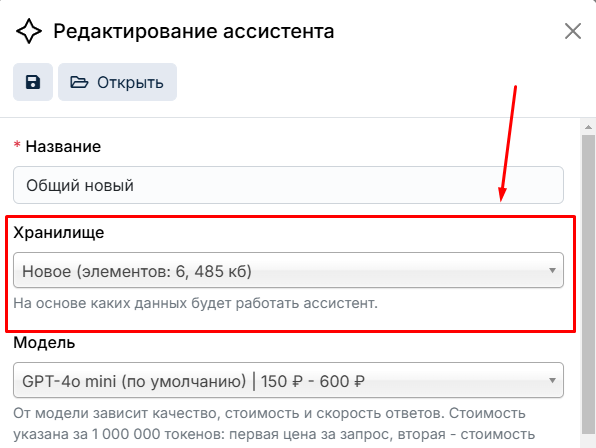Click the Название field label
596x448 pixels.
pos(63,147)
